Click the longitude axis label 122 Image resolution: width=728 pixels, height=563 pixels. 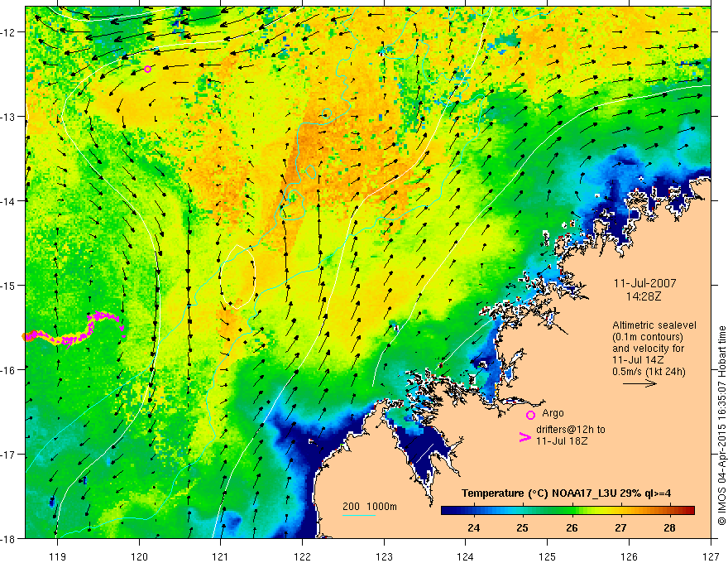coord(302,556)
